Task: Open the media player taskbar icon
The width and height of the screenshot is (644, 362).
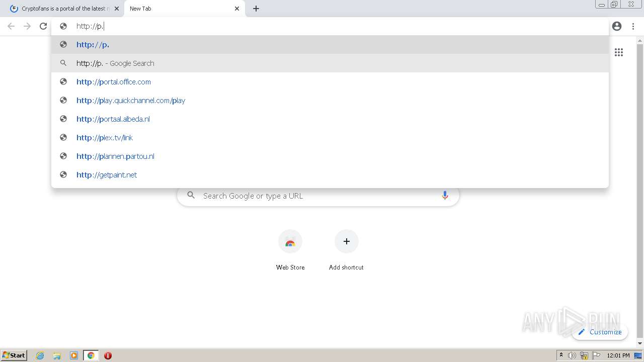Action: [74, 355]
